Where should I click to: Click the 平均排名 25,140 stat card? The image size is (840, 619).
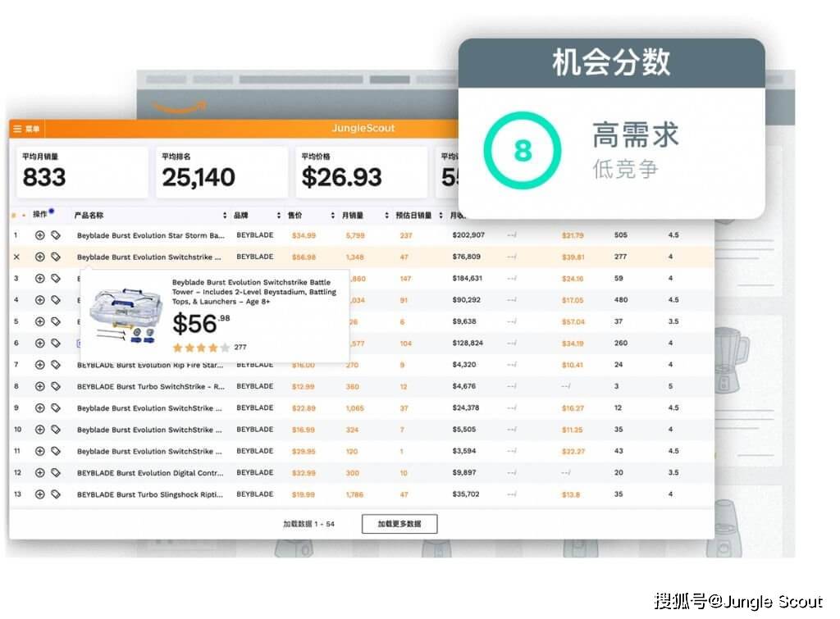pos(221,172)
